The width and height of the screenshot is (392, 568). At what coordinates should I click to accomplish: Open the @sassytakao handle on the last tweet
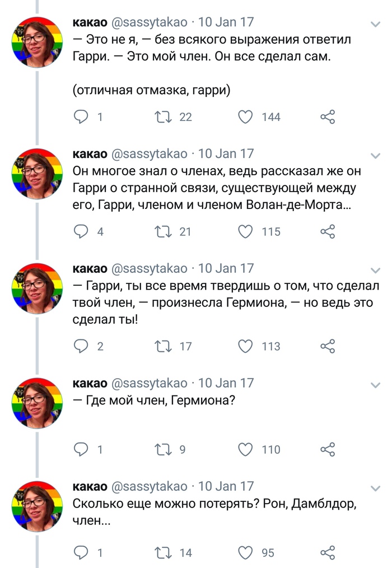[x=150, y=486]
